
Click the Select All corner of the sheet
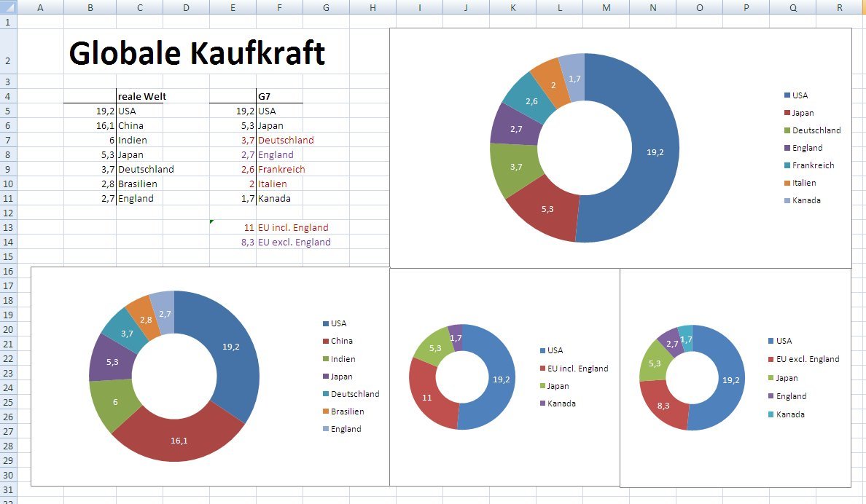(7, 7)
